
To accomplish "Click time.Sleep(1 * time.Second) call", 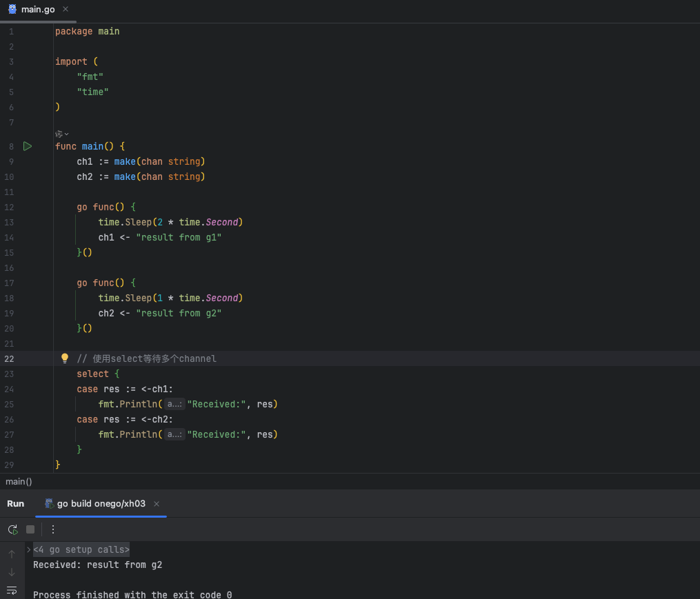I will [x=170, y=298].
